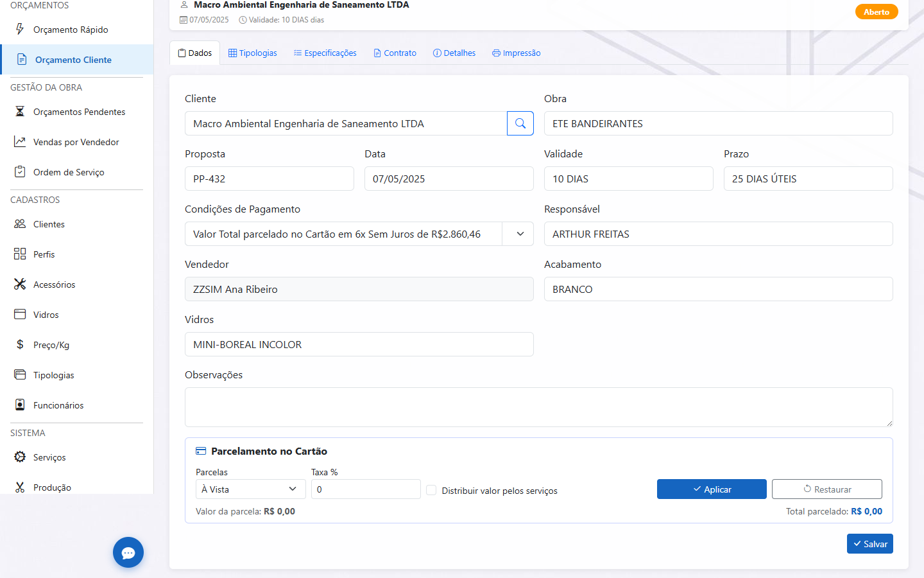
Task: Click the Serviços gear icon
Action: coord(20,457)
